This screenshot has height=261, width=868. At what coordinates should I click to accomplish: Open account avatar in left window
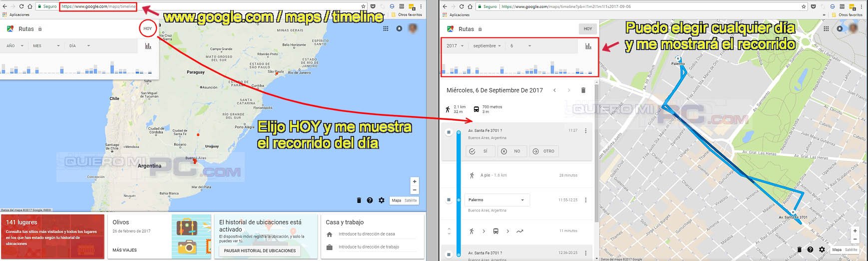tap(413, 28)
